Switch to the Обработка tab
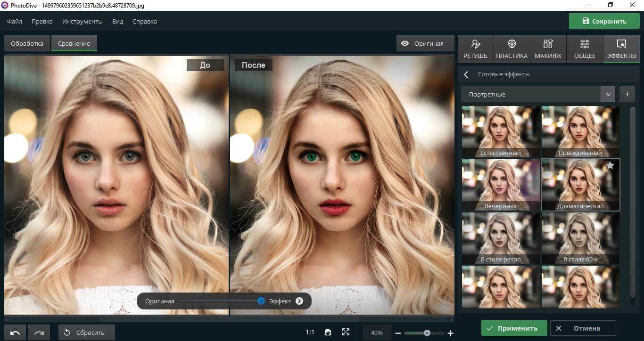Viewport: 644px width, 341px height. click(27, 43)
